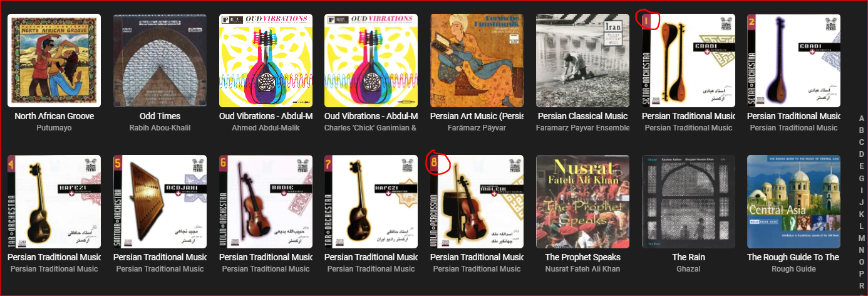Select The Rain album cover by Ghazal

coord(688,202)
